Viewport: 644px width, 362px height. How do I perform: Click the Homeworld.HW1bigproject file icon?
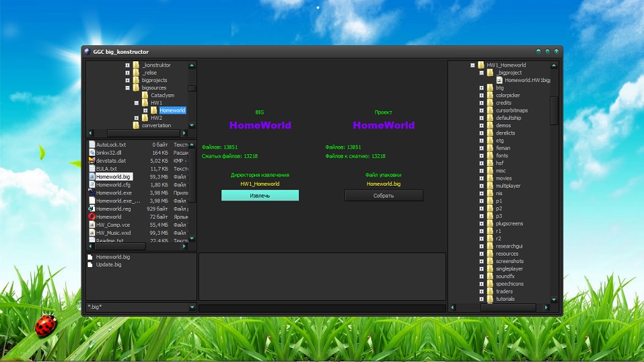(499, 80)
